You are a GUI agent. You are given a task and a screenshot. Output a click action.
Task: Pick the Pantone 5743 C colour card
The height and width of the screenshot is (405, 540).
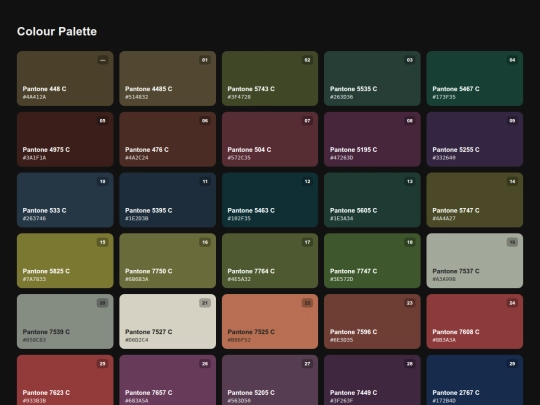coord(270,79)
